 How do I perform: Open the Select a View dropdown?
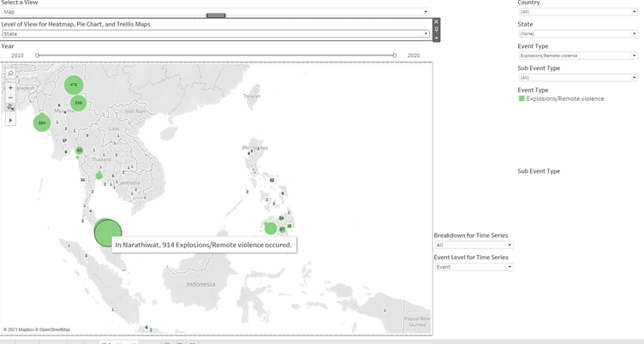214,12
